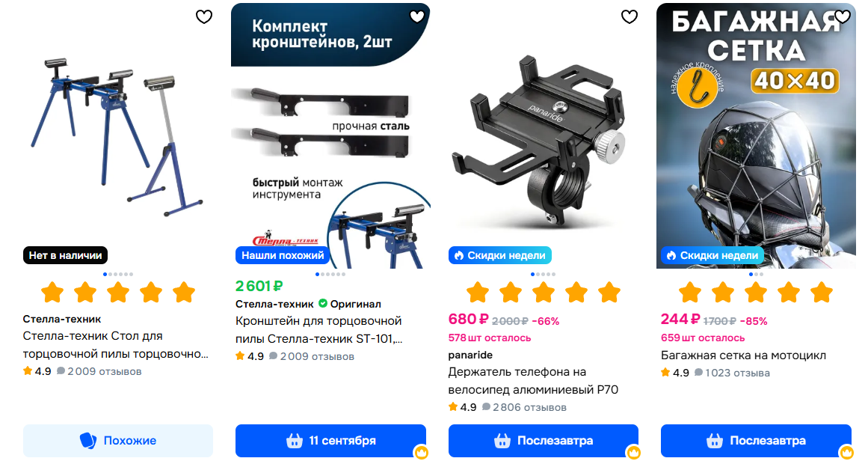Toggle favorite heart on panaride phone holder
The image size is (868, 470).
pyautogui.click(x=630, y=17)
